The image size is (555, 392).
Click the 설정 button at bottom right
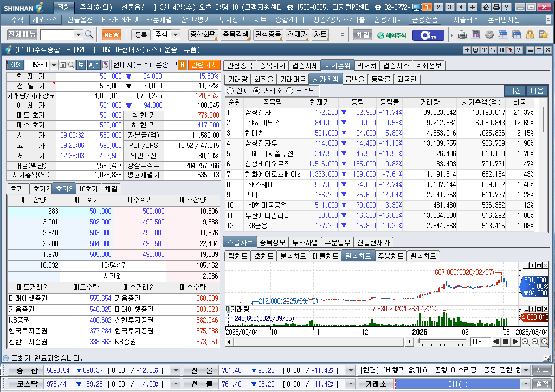542,384
